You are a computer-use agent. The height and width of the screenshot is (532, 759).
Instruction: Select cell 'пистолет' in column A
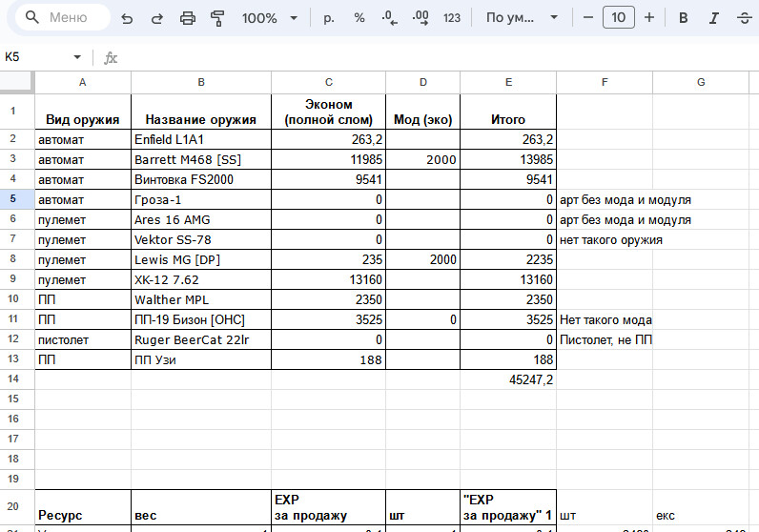pyautogui.click(x=83, y=339)
